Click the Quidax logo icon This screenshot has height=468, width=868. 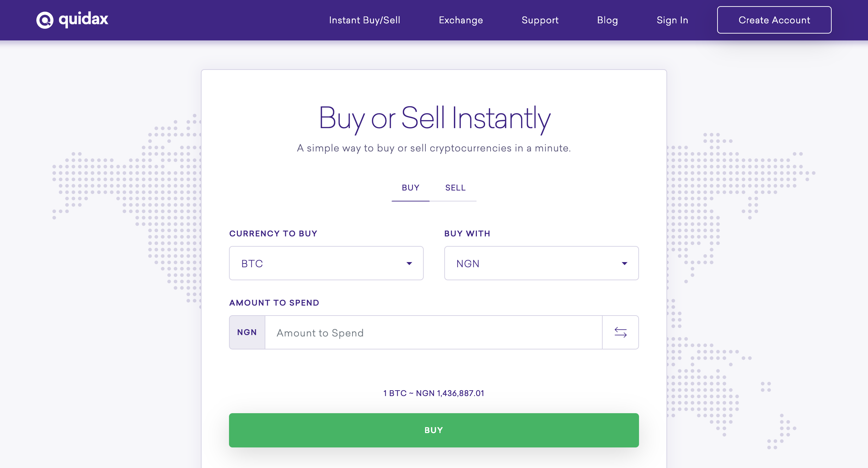[x=45, y=20]
